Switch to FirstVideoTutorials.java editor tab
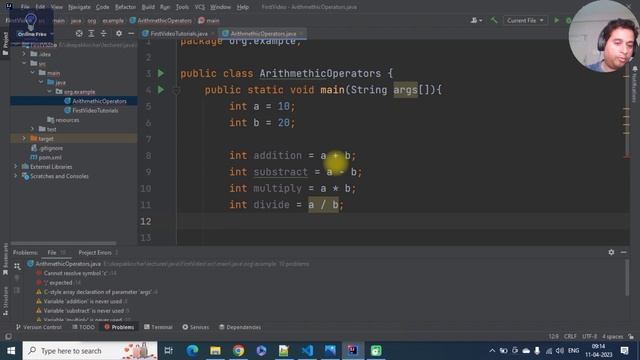Screen dimensions: 640x360 178,33
